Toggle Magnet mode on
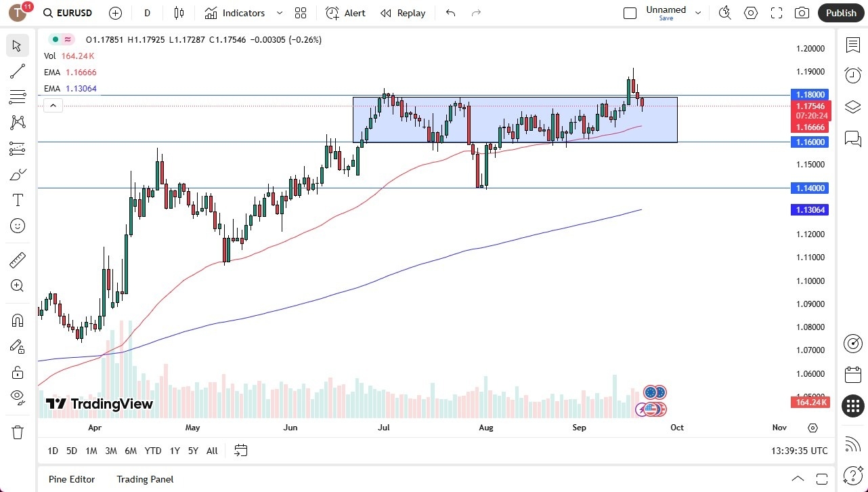Screen dimensions: 868x492 click(x=18, y=320)
